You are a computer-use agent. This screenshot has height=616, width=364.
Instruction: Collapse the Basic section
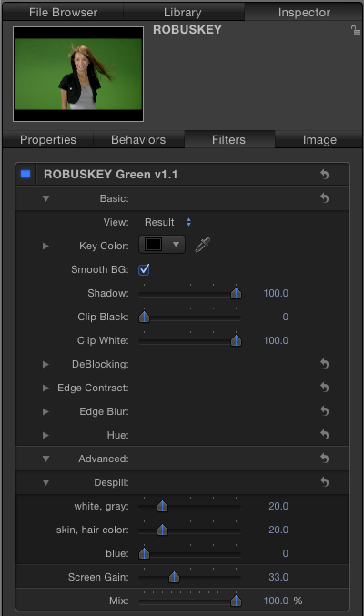point(46,198)
